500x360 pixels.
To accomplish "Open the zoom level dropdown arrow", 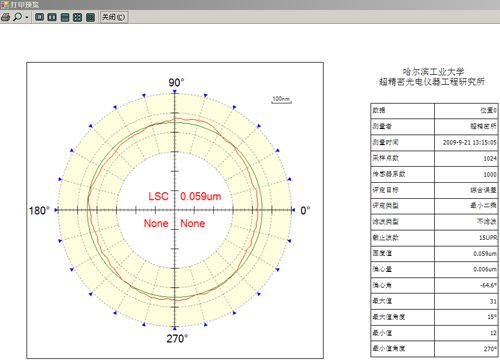I will pos(27,17).
